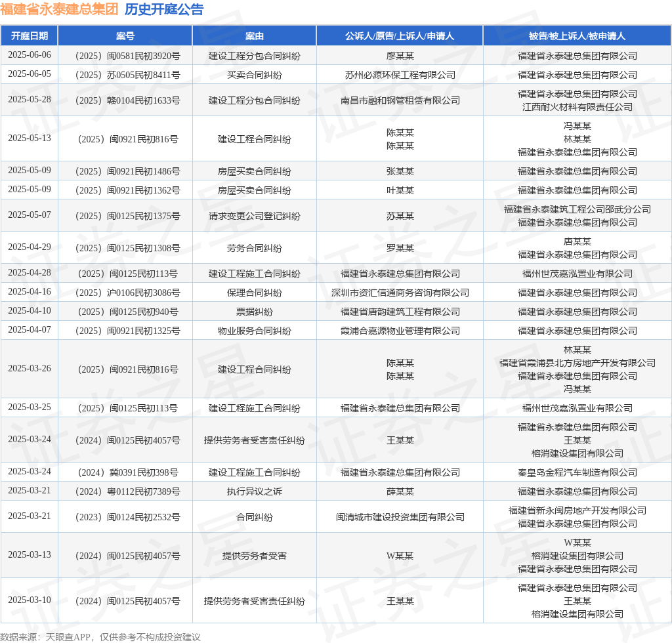Select plaintiff 霞浦合嘉源物业管理有限公司
This screenshot has width=672, height=643.
pos(400,331)
